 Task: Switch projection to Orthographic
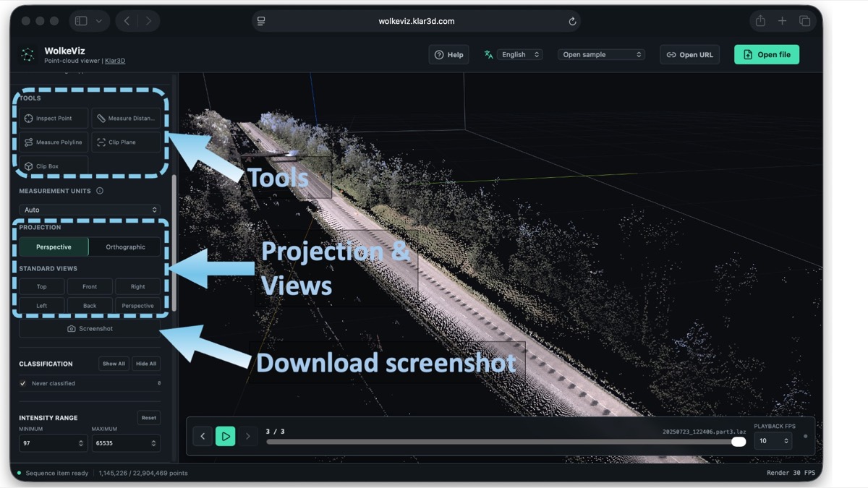point(125,247)
